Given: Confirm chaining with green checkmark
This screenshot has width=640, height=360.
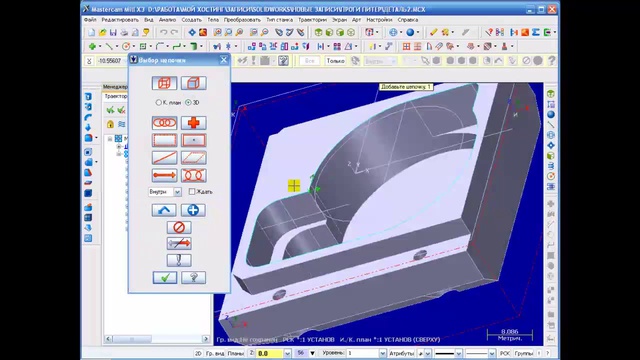Looking at the screenshot, I should coord(164,278).
